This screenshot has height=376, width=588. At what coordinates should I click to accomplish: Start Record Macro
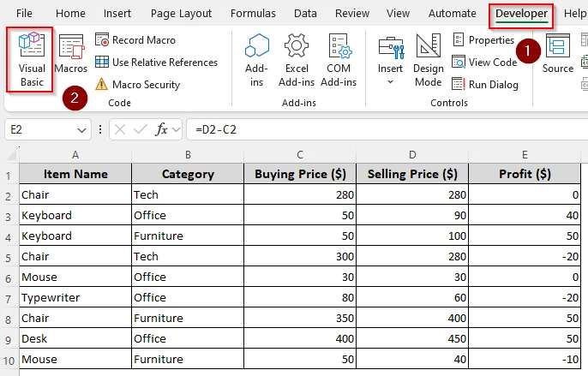pyautogui.click(x=135, y=40)
